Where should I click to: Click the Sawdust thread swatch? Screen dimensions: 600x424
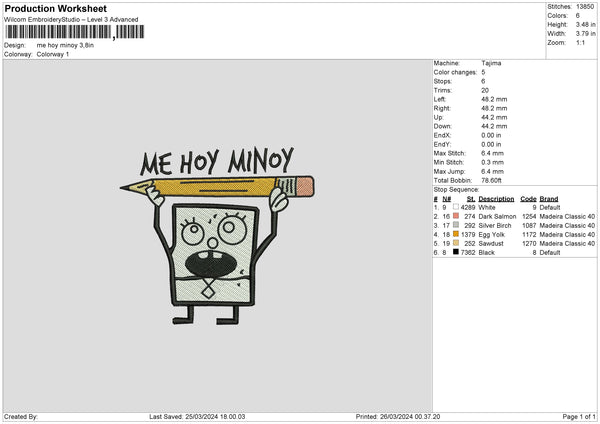click(x=455, y=243)
